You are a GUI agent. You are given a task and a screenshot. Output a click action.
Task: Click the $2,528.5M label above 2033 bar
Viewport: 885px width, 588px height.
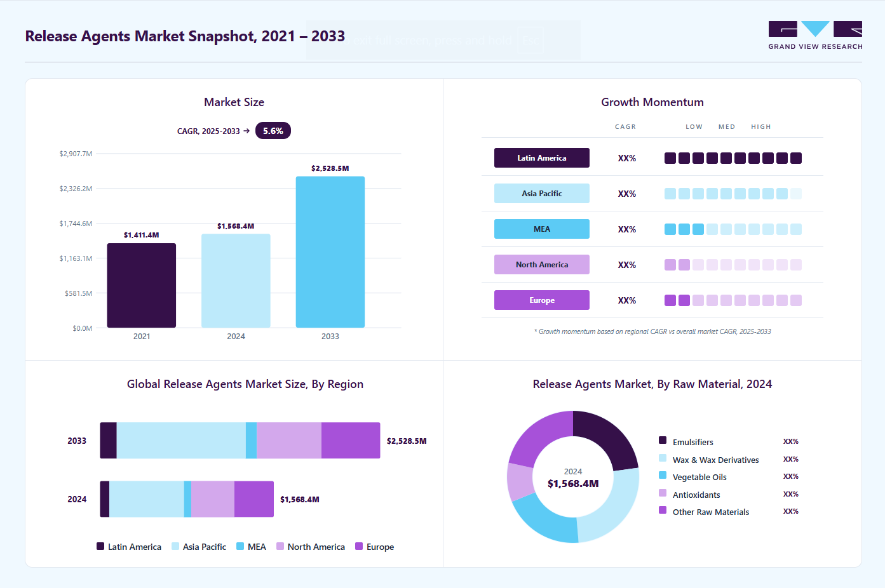pos(330,168)
